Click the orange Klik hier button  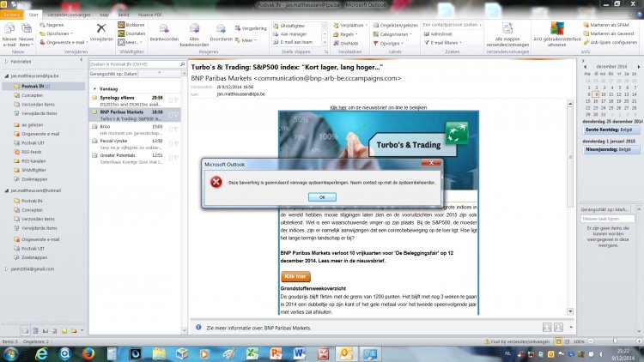pos(295,276)
